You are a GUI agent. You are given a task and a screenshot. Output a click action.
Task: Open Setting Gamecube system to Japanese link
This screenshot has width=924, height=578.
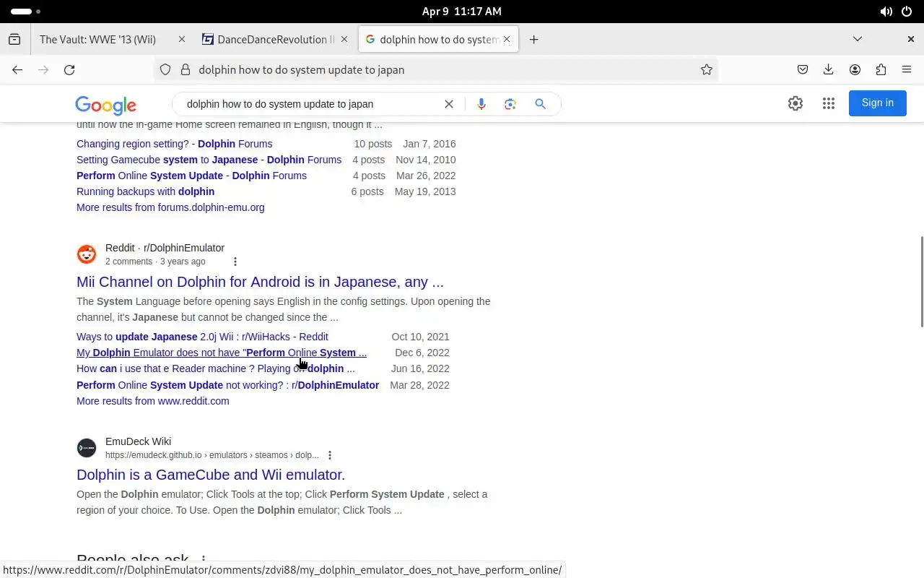[209, 160]
